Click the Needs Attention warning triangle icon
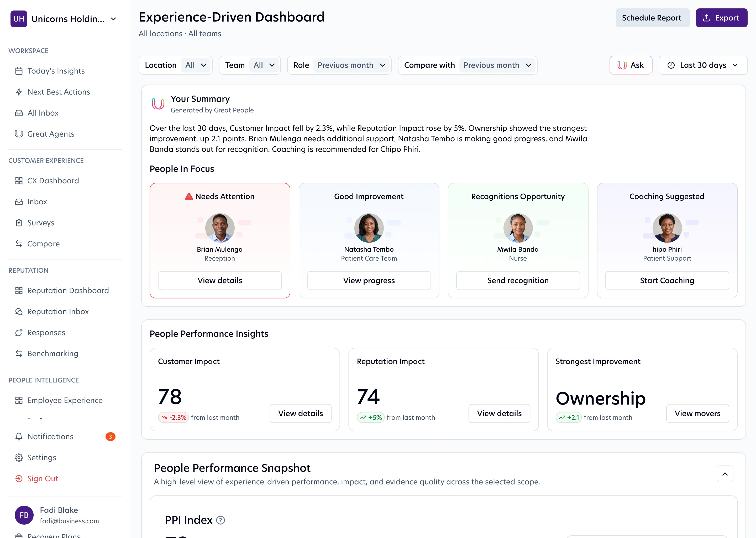Image resolution: width=756 pixels, height=538 pixels. point(189,196)
